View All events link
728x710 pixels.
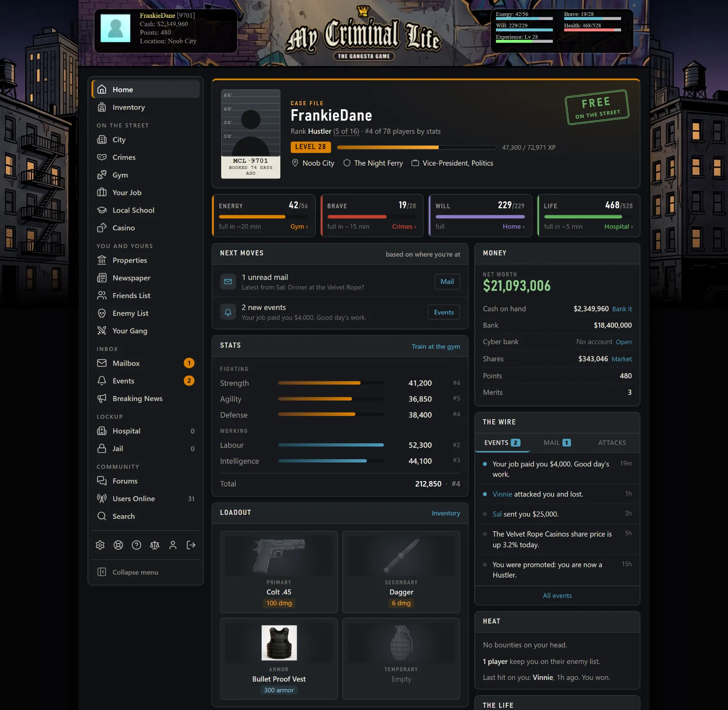click(557, 596)
